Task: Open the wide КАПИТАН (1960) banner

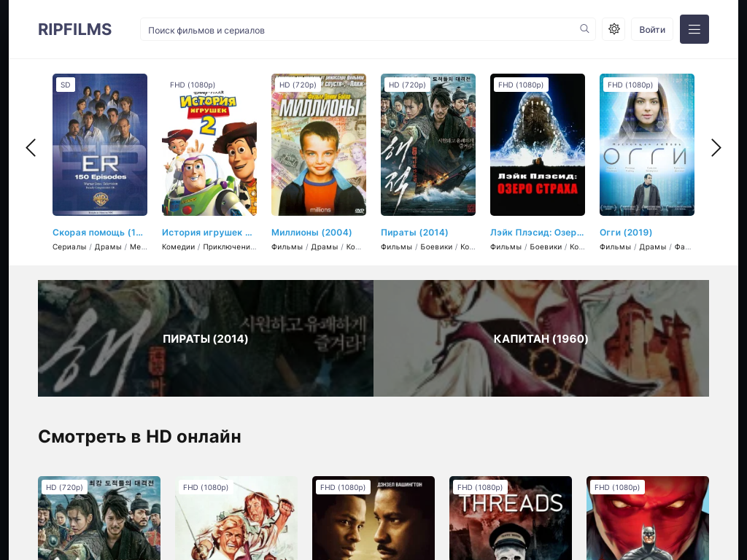Action: (x=541, y=338)
